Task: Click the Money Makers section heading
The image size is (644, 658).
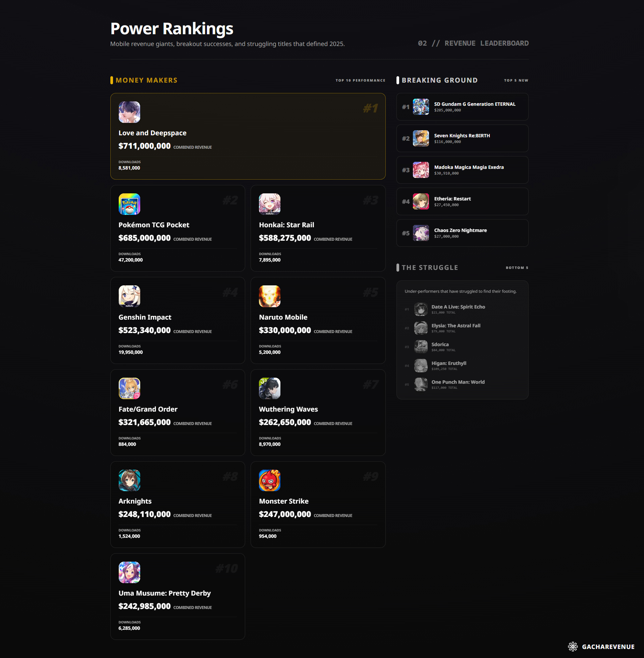Action: pyautogui.click(x=146, y=80)
